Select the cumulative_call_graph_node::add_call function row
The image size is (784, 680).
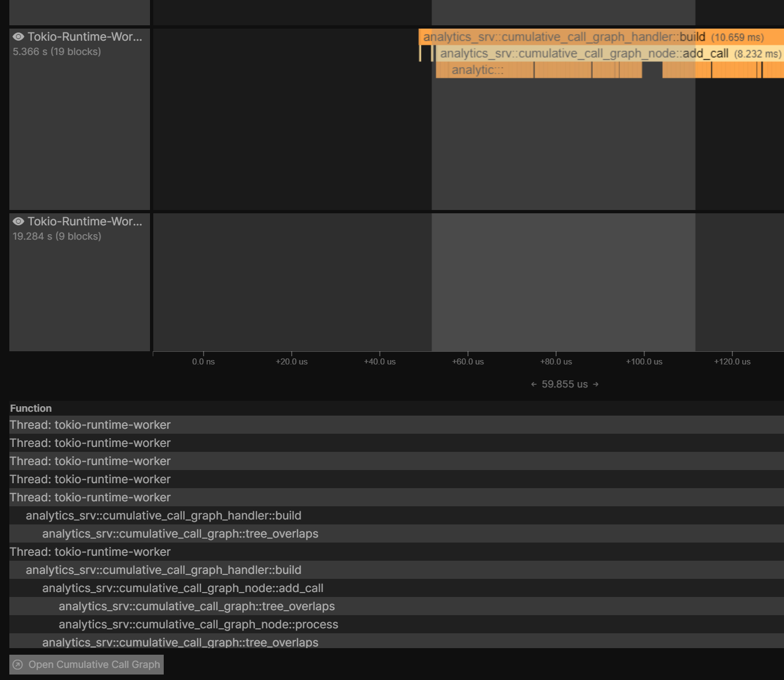tap(182, 588)
